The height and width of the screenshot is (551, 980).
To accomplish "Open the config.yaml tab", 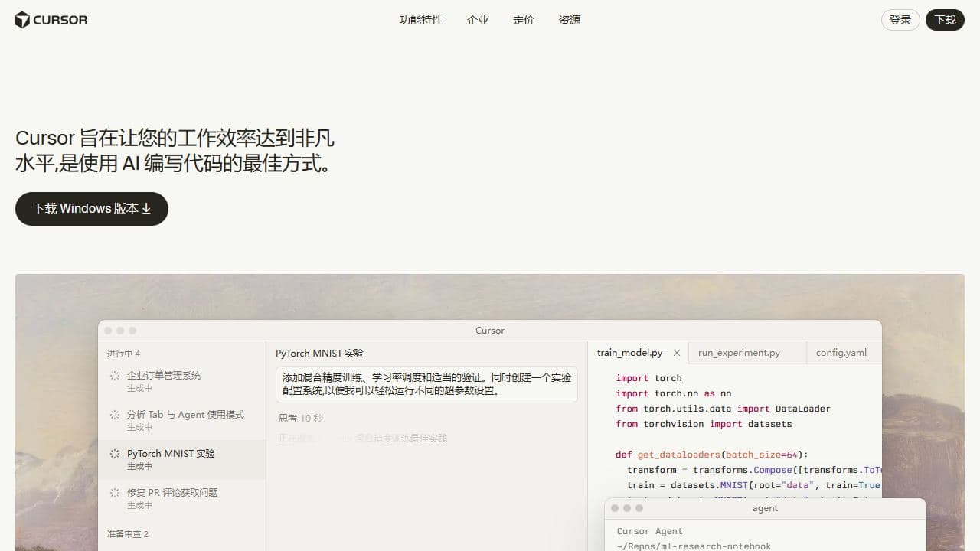I will pos(841,353).
